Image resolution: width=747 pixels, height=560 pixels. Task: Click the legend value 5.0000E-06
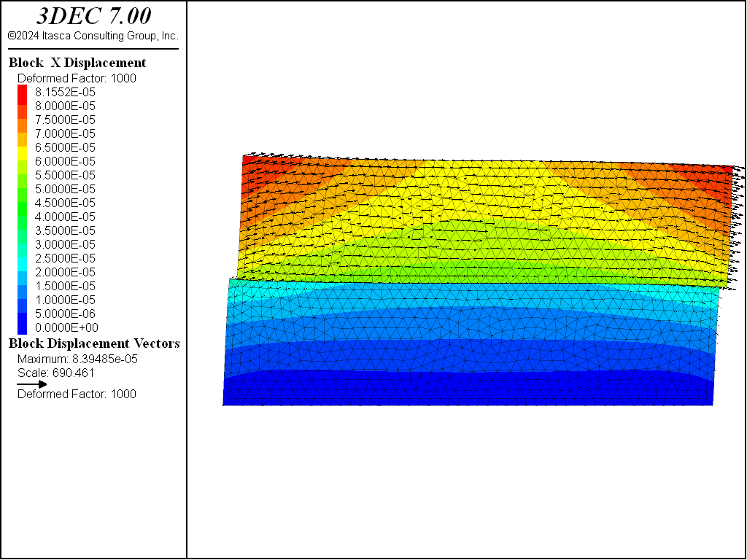click(x=65, y=314)
